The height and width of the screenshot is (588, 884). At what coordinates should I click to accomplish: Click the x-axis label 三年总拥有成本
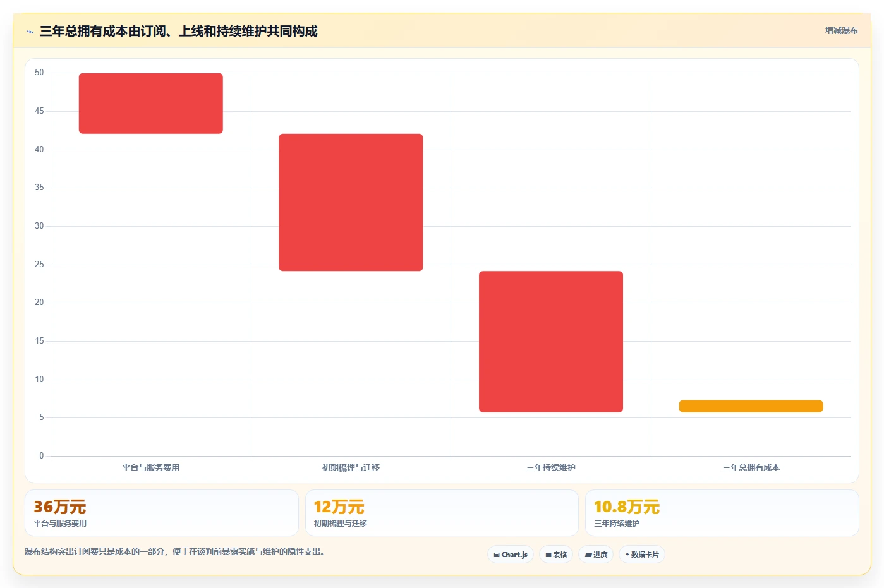point(751,468)
